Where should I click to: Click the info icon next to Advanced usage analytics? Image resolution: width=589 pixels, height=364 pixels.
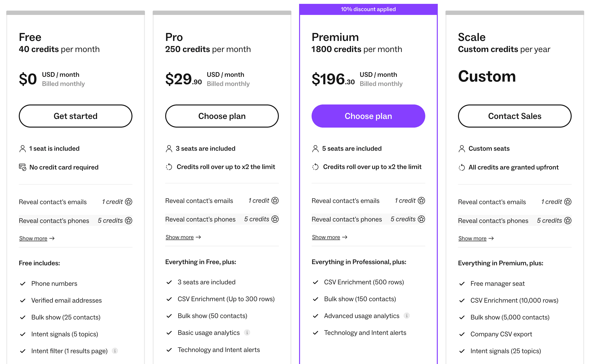406,316
